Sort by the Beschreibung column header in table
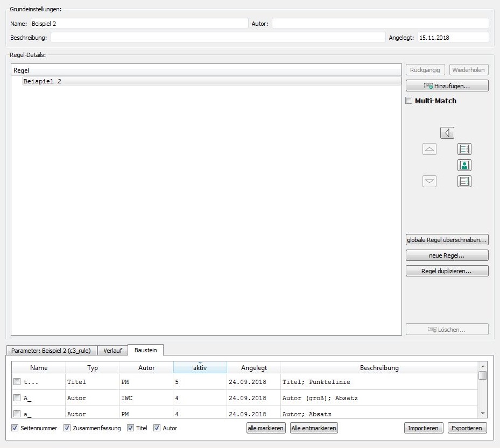This screenshot has height=448, width=500. click(379, 367)
